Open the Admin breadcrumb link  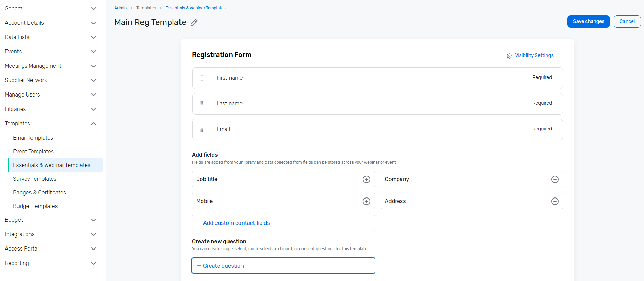click(x=121, y=8)
